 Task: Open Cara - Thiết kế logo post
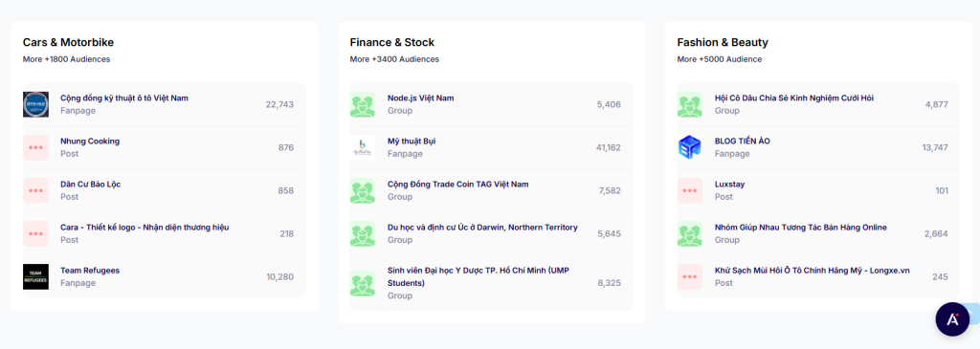[165, 233]
